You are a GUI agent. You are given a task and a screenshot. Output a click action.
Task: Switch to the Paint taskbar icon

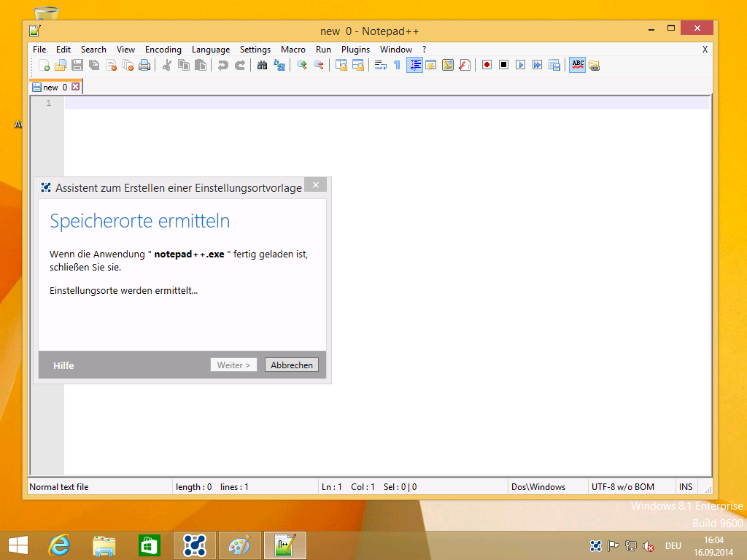coord(239,545)
